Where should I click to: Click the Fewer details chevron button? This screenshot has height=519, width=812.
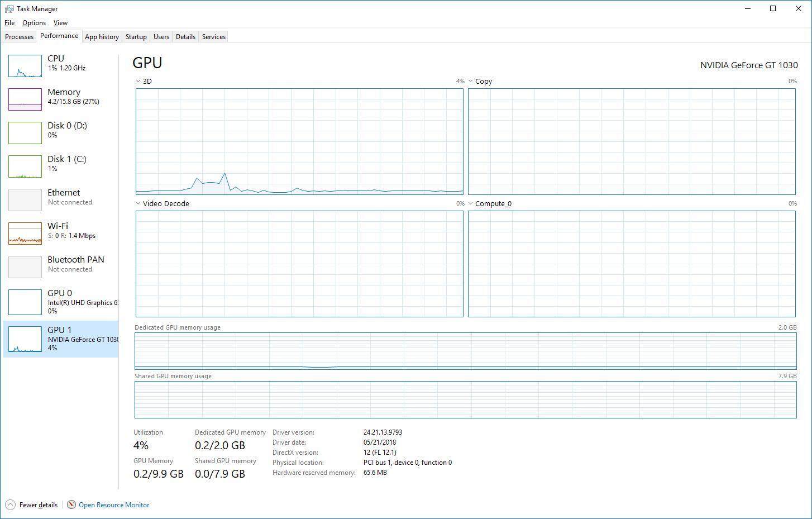point(10,505)
